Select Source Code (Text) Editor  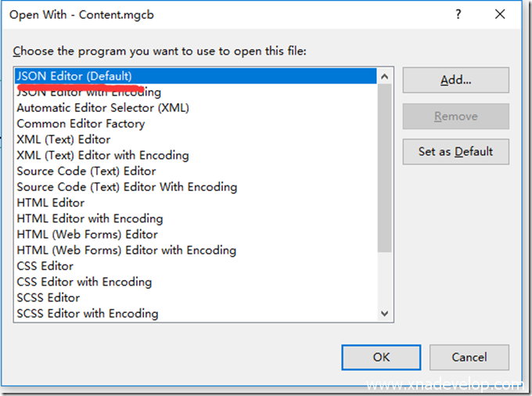coord(86,171)
